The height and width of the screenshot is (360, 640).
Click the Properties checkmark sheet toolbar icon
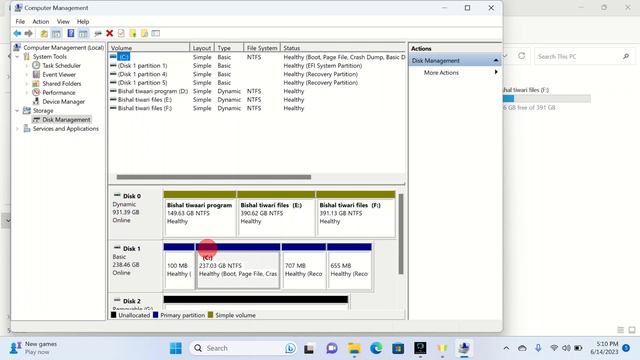pos(121,33)
